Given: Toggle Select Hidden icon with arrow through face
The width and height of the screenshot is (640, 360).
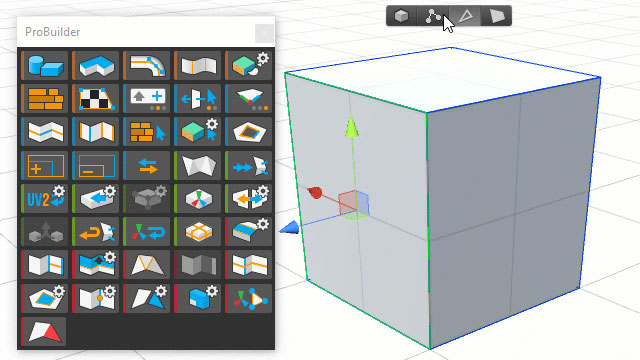Looking at the screenshot, I should point(198,98).
